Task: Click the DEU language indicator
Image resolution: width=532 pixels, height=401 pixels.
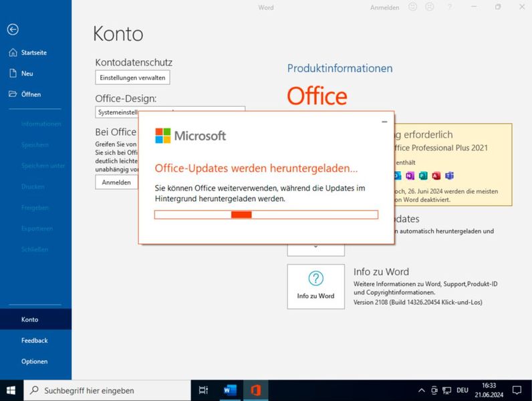Action: tap(462, 390)
